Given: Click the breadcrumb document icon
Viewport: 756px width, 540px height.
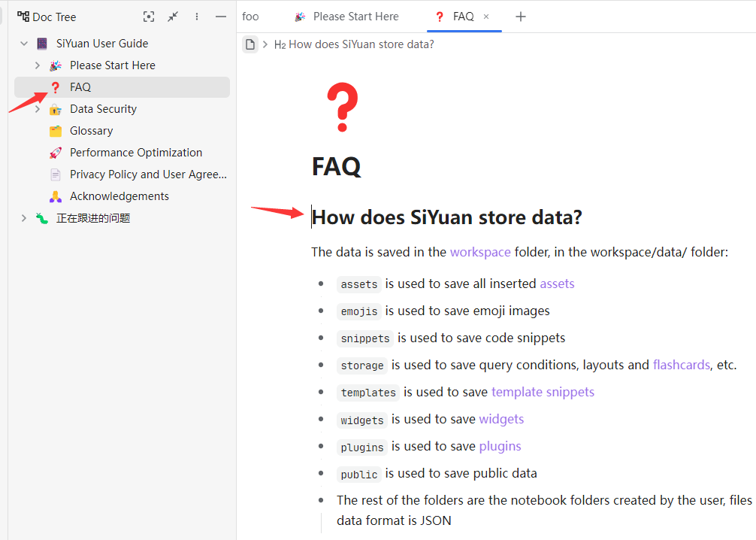Looking at the screenshot, I should click(x=249, y=44).
